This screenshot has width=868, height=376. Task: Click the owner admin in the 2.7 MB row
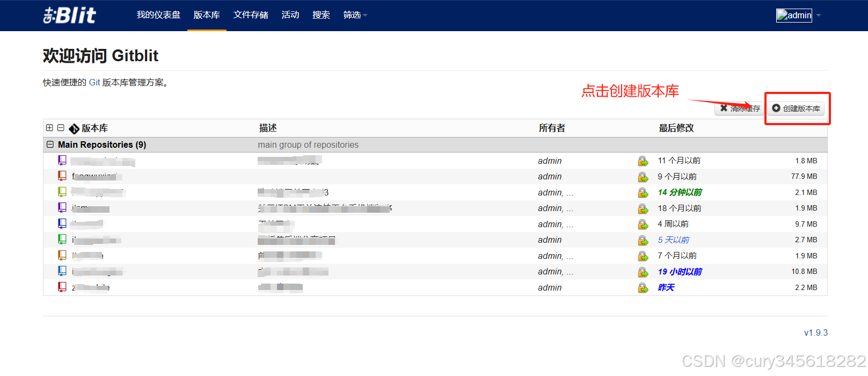point(550,240)
